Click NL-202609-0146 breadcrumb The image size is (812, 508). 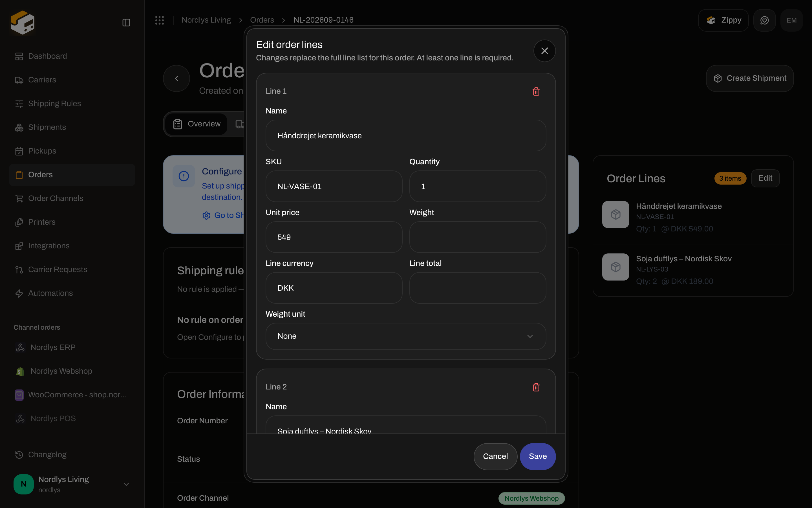323,20
